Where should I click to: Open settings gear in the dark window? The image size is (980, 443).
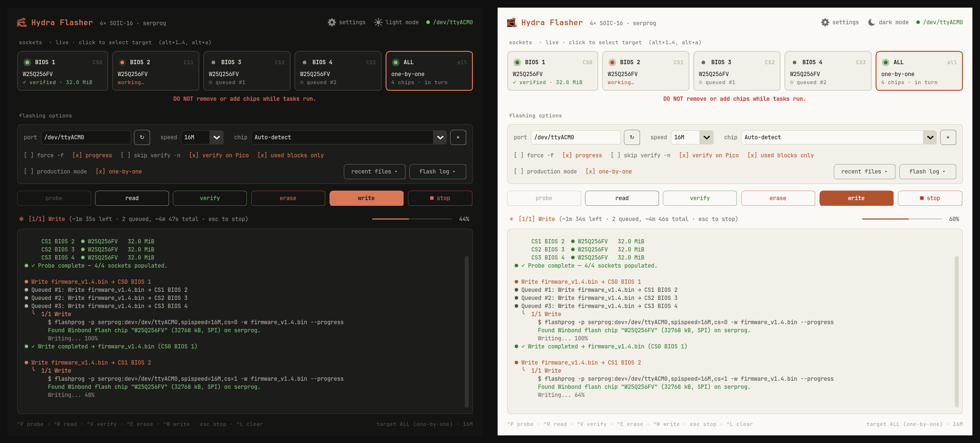[x=331, y=22]
